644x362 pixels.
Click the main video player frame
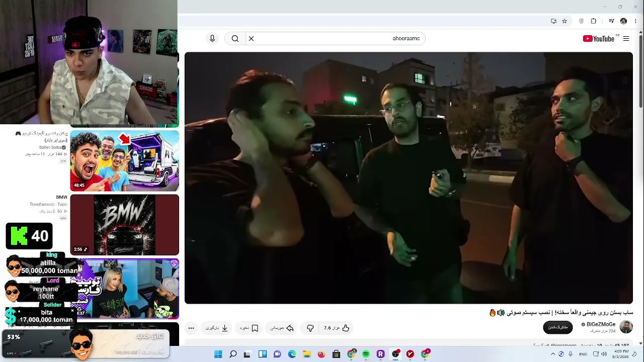[x=409, y=178]
